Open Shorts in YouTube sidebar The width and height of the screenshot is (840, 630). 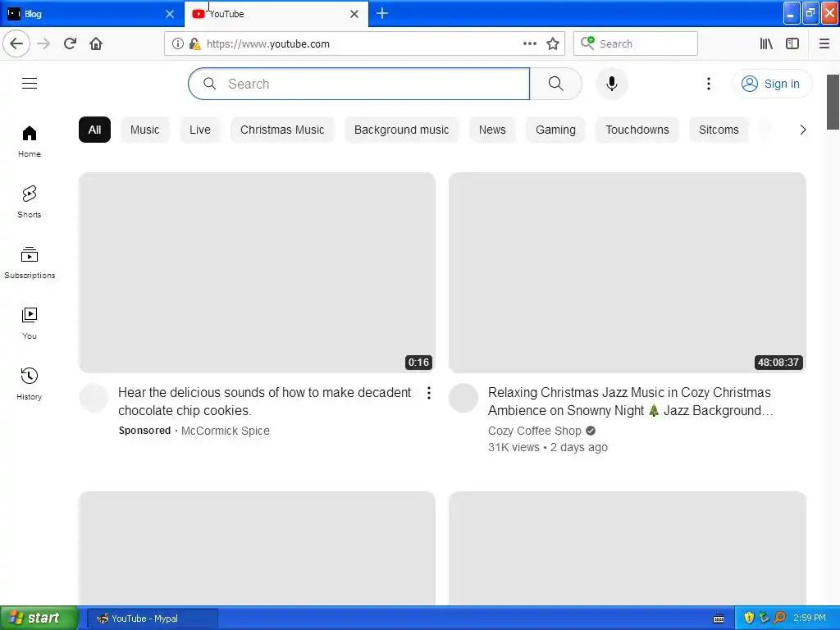pyautogui.click(x=30, y=202)
